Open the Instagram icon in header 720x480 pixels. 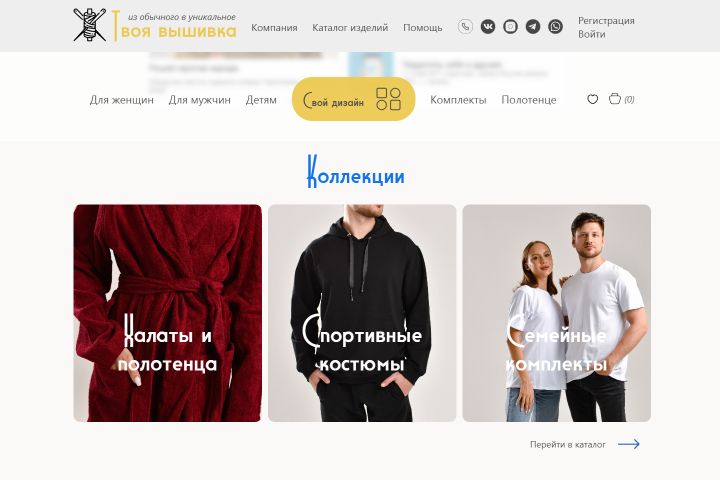click(510, 27)
